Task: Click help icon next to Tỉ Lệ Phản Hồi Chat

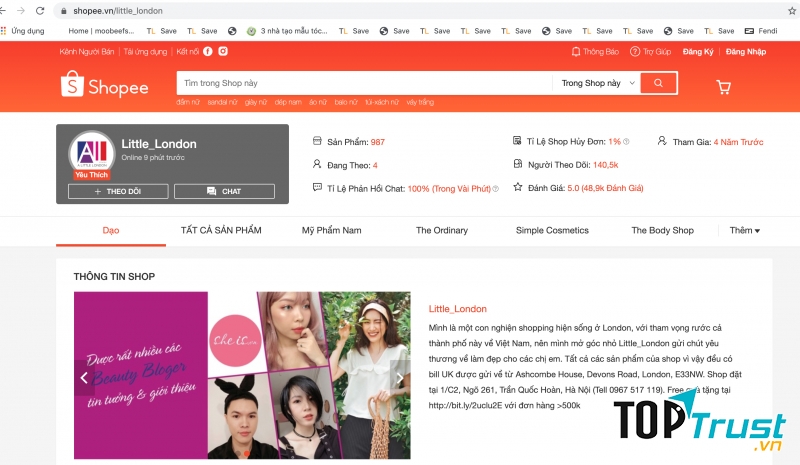Action: pos(495,189)
